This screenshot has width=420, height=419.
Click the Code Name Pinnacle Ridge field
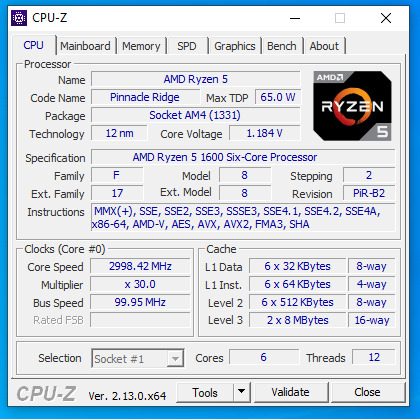145,97
